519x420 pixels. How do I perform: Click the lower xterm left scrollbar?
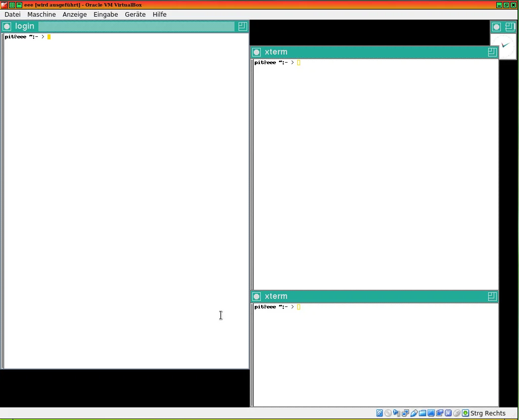point(252,355)
